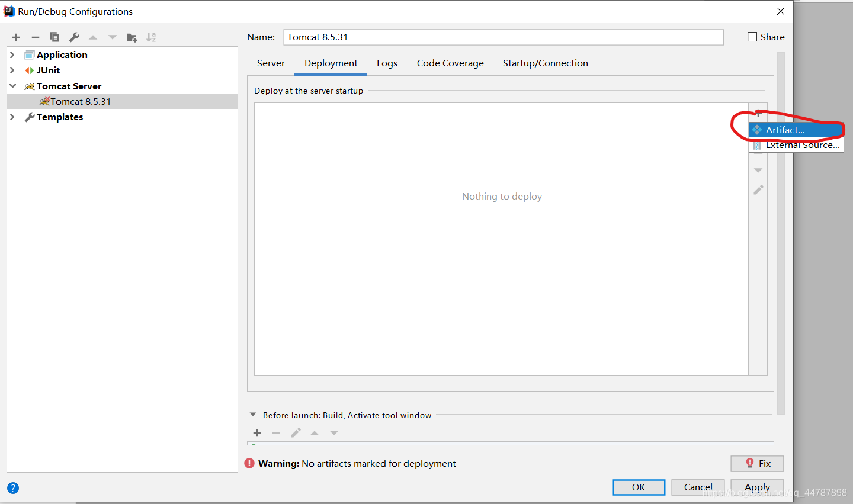853x504 pixels.
Task: Move before-launch task down arrow
Action: point(334,433)
